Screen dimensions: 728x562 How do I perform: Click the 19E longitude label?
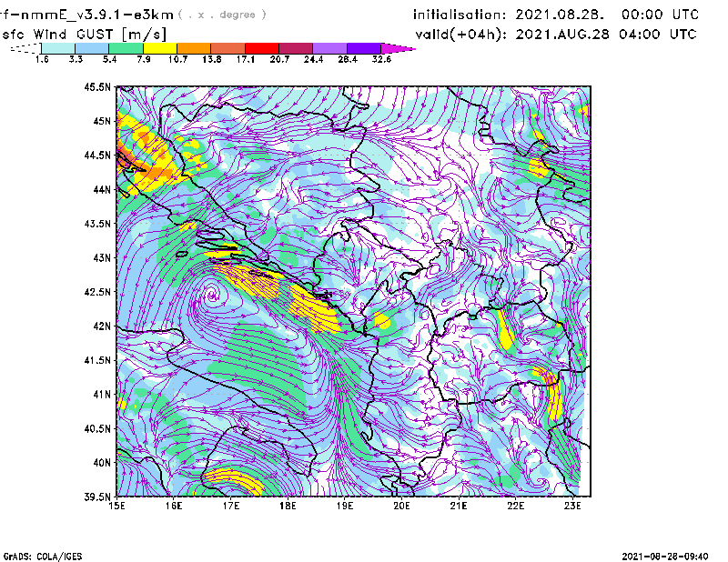(345, 506)
